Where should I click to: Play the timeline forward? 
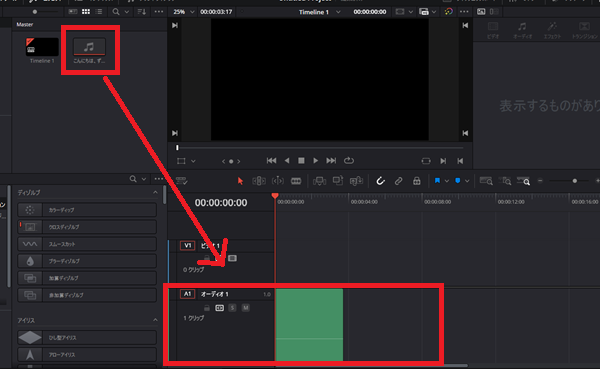click(x=315, y=161)
